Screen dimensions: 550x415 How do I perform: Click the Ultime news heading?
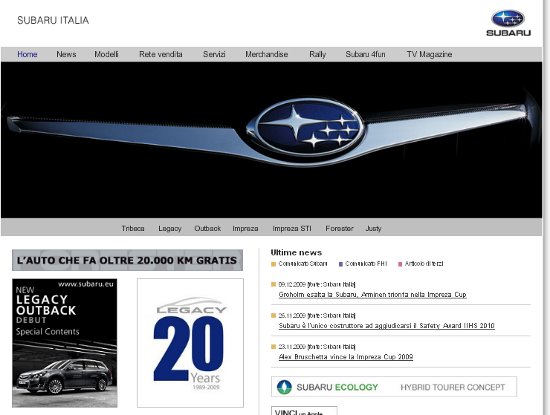point(296,253)
